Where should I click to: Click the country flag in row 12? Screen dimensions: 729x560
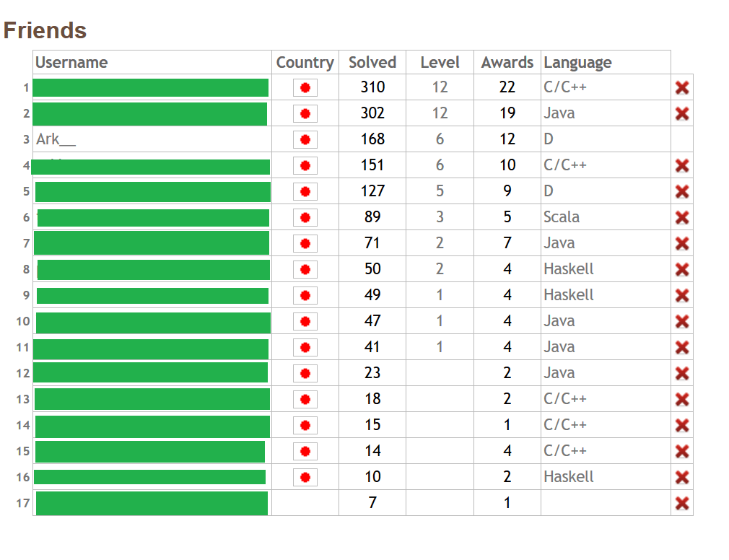pyautogui.click(x=305, y=374)
